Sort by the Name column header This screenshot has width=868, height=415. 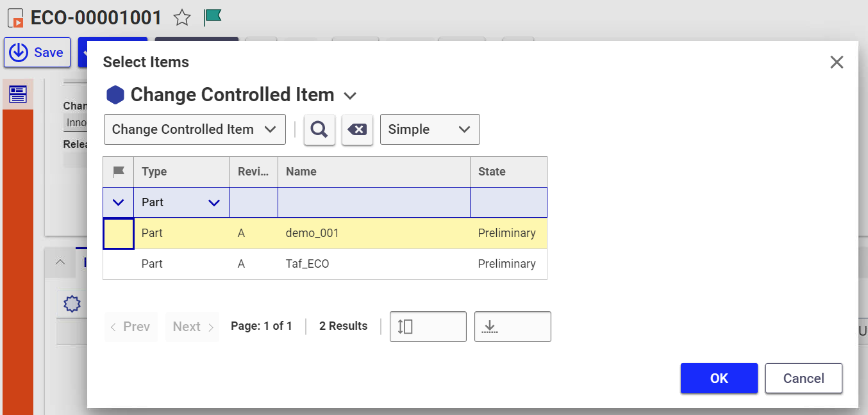pos(374,172)
